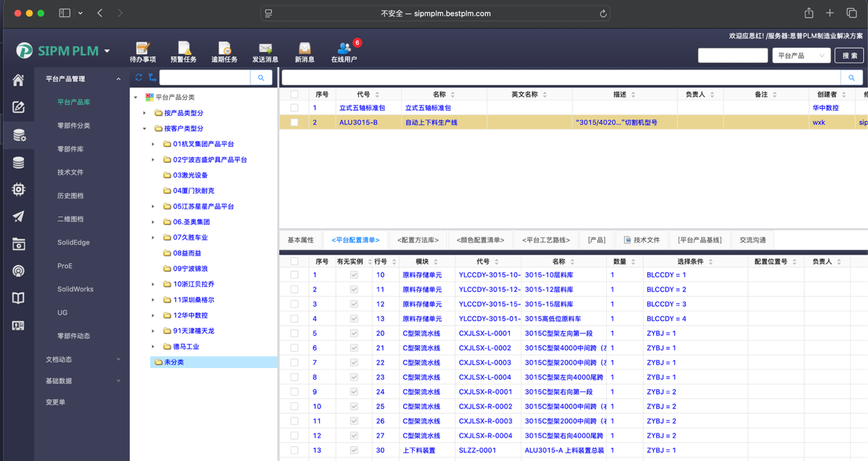Check the checkbox for 立式五轴标准包 row
This screenshot has height=461, width=868.
click(x=295, y=108)
